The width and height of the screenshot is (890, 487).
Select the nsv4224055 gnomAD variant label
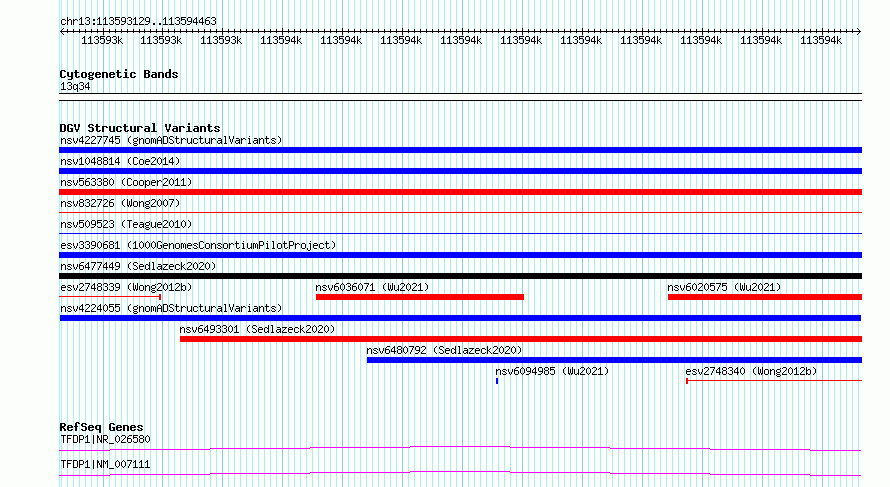pos(171,308)
